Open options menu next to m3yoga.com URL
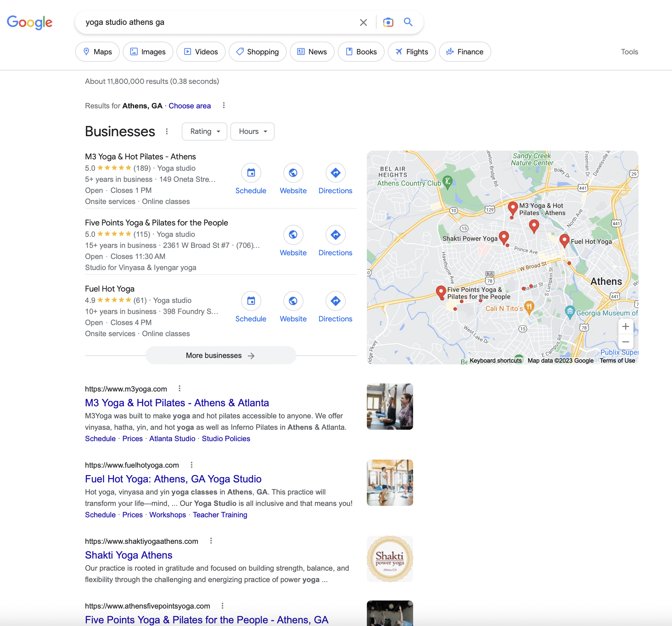Screen dimensions: 672x626 point(179,388)
